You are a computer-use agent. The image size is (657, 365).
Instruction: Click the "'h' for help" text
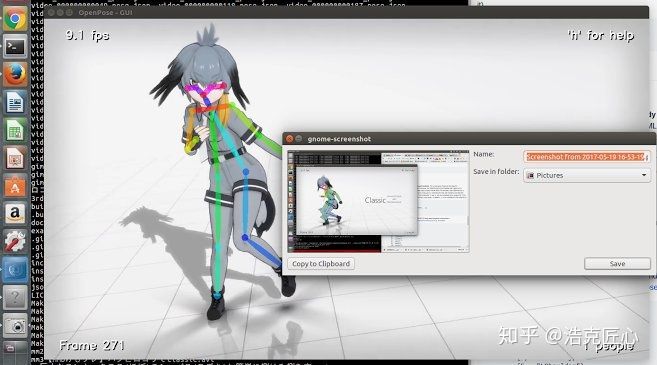[x=601, y=36]
